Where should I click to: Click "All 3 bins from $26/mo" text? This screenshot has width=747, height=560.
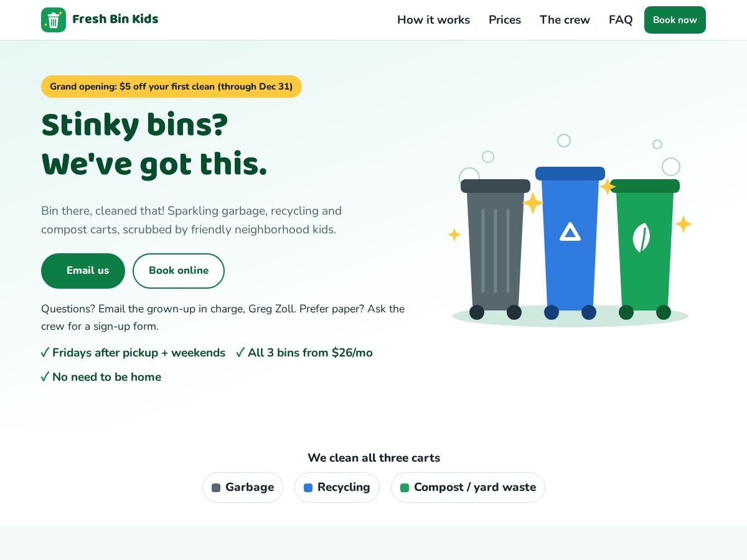point(310,353)
